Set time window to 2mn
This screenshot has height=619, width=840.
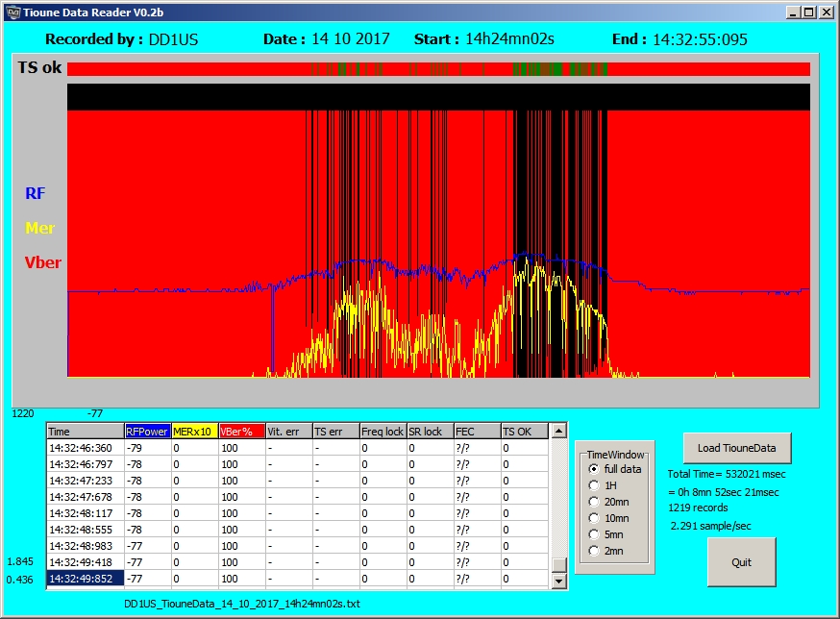(594, 551)
